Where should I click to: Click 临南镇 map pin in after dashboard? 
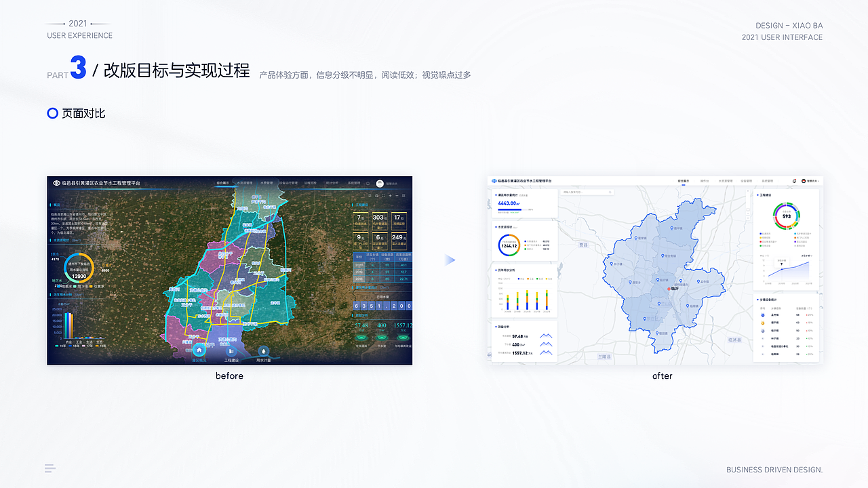(x=688, y=306)
